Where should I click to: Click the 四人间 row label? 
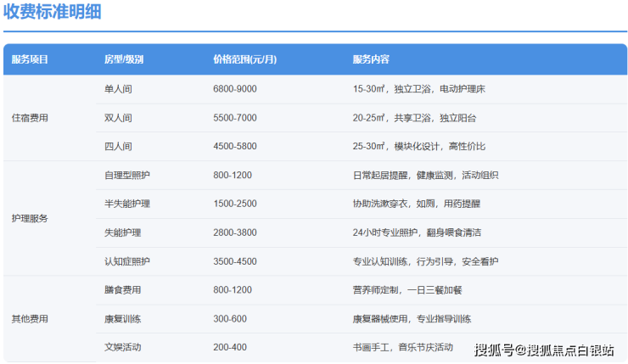pyautogui.click(x=117, y=147)
